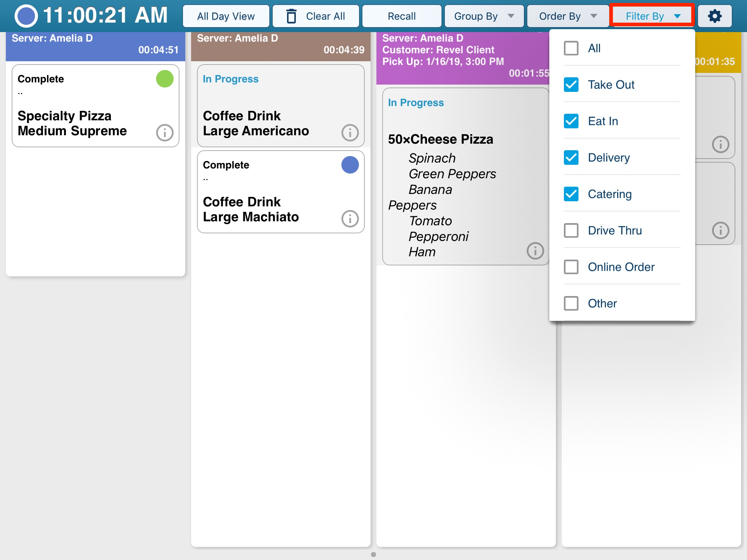Image resolution: width=747 pixels, height=560 pixels.
Task: Uncheck the Take Out filter
Action: click(x=571, y=85)
